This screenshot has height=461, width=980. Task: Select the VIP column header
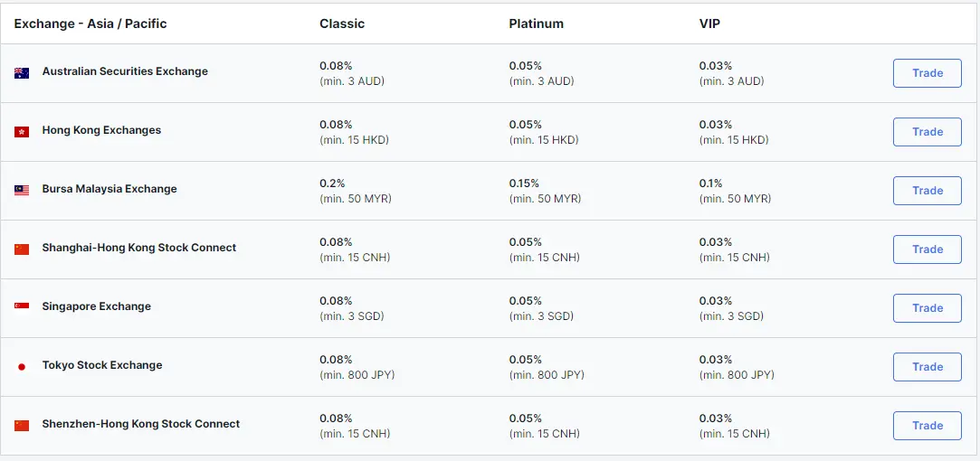tap(710, 24)
